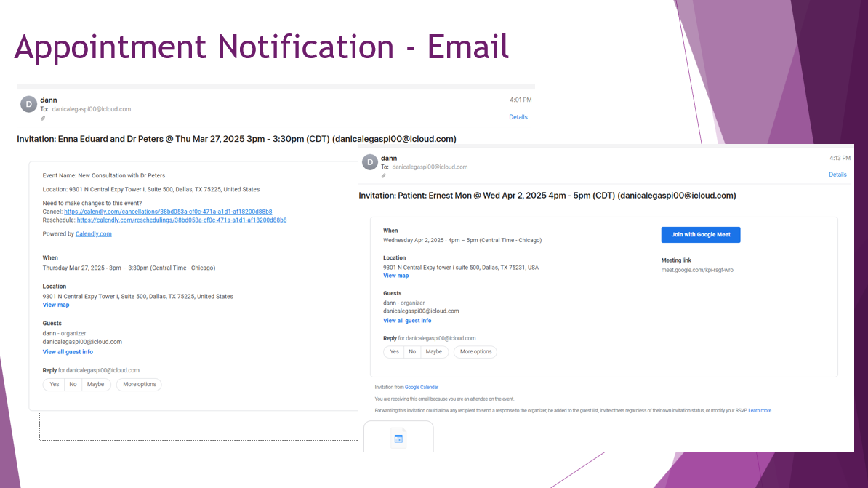Reply Yes to the Ernest Mon invitation

[394, 352]
